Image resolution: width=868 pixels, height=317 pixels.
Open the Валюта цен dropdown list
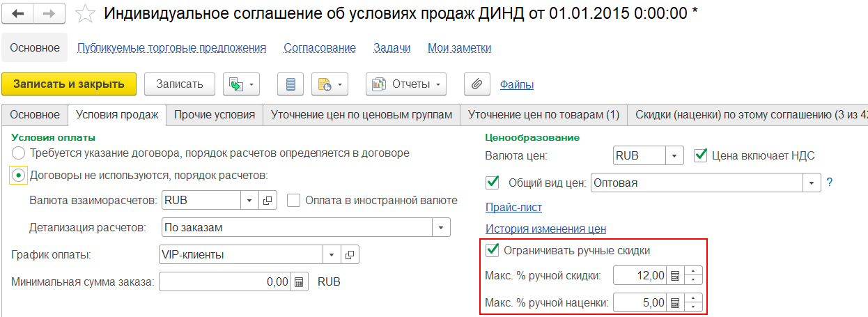pos(674,155)
